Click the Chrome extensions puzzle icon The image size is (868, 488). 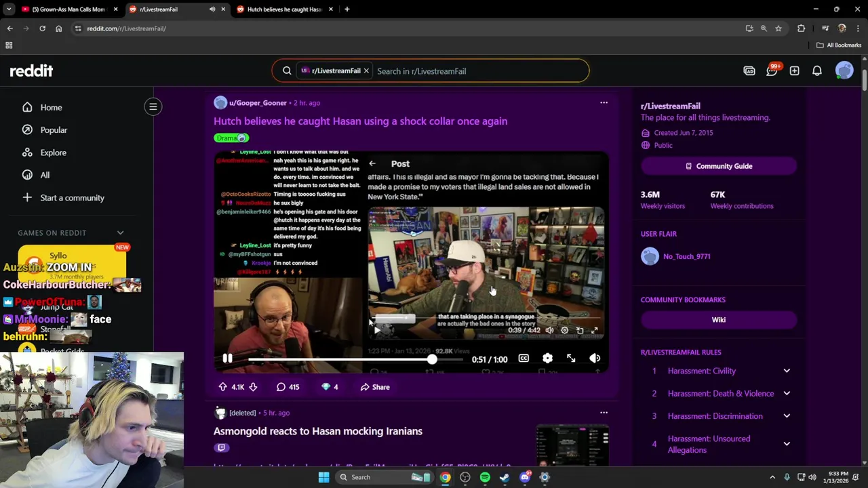coord(802,28)
